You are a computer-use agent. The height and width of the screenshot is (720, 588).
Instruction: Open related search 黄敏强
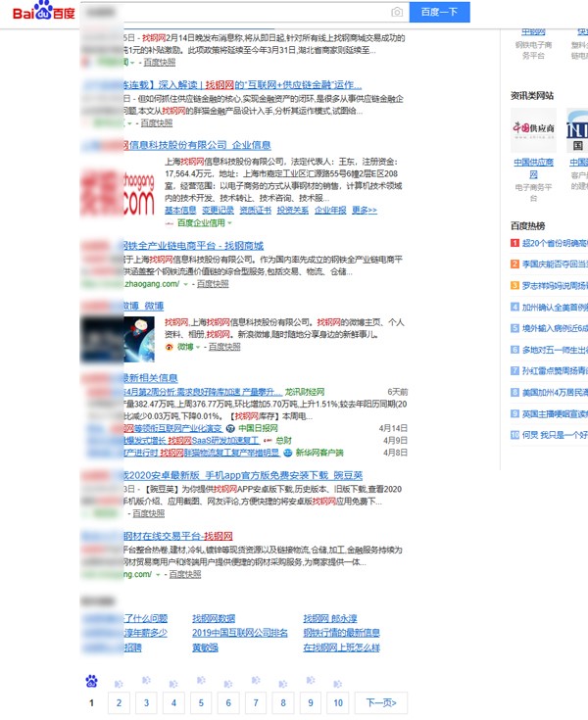tap(205, 648)
